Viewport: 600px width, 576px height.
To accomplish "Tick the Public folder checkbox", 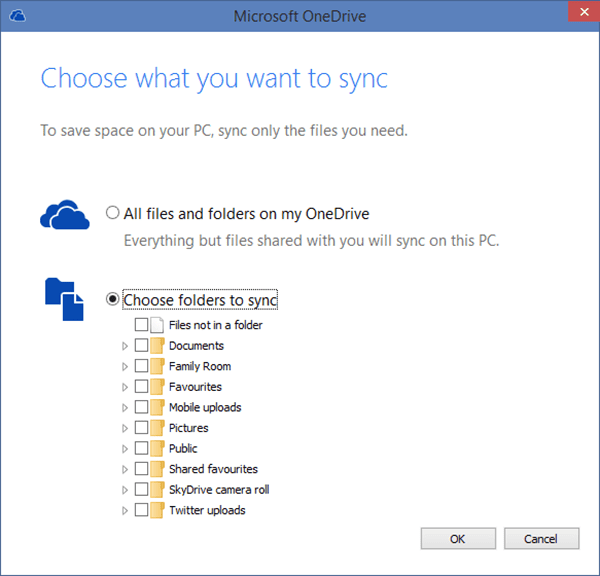I will [142, 448].
